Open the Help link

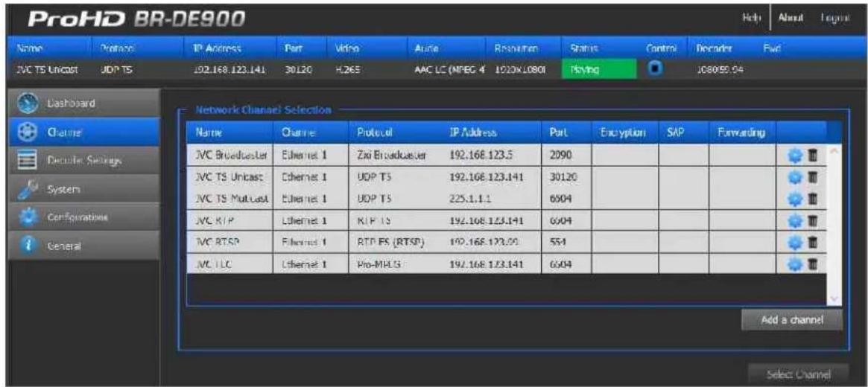tap(753, 19)
